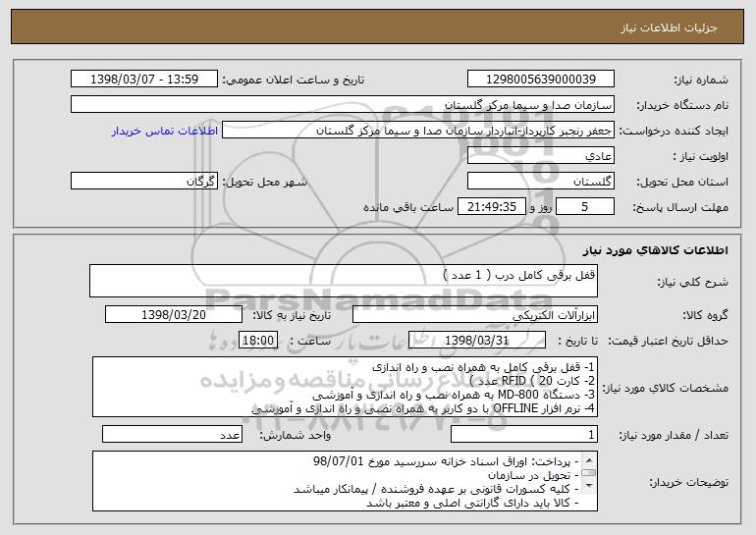This screenshot has width=756, height=535.
Task: Click the delivery province field گلستان
Action: click(540, 182)
